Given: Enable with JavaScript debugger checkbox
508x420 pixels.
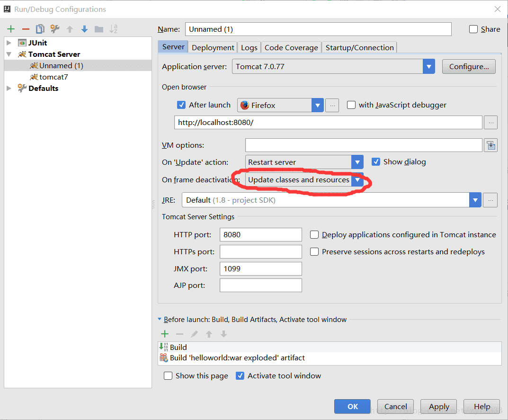Looking at the screenshot, I should 351,105.
